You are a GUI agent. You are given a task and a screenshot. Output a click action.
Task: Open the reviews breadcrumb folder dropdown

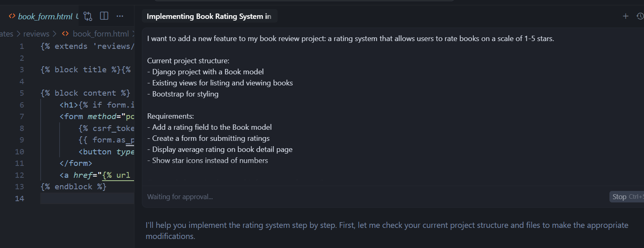click(36, 34)
